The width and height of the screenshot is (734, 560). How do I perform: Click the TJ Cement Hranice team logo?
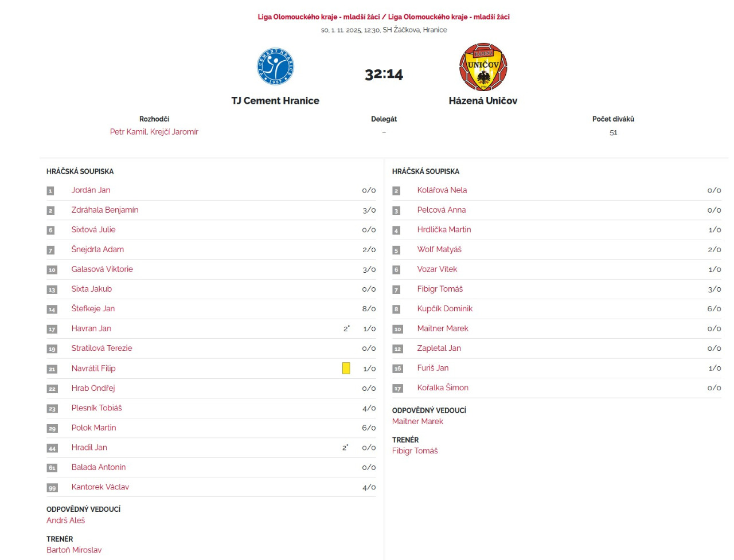[275, 66]
